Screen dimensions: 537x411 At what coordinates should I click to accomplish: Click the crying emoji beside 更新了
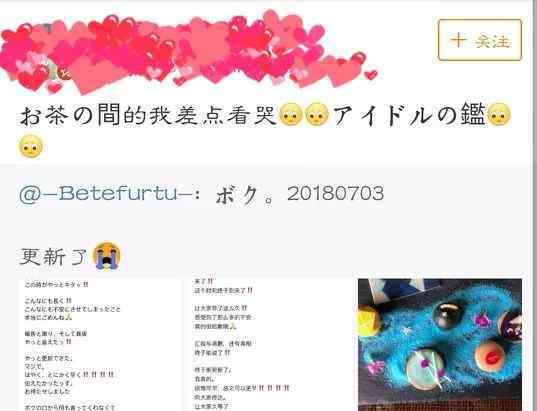(107, 256)
